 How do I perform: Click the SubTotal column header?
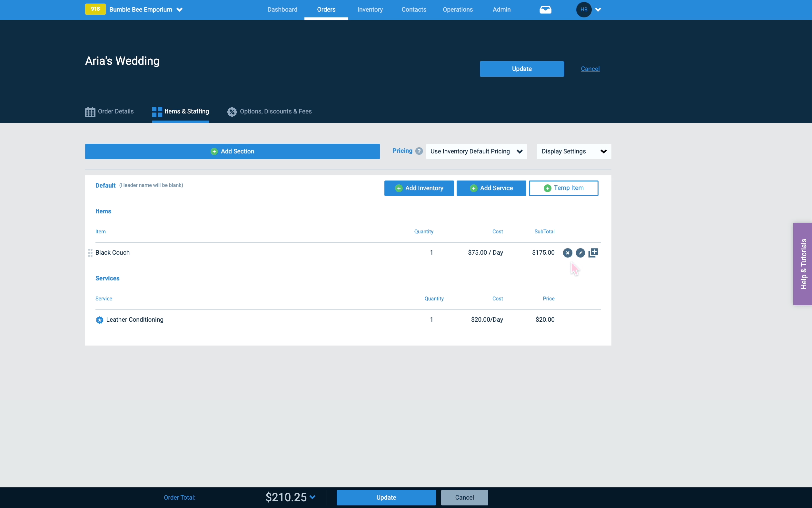point(544,231)
